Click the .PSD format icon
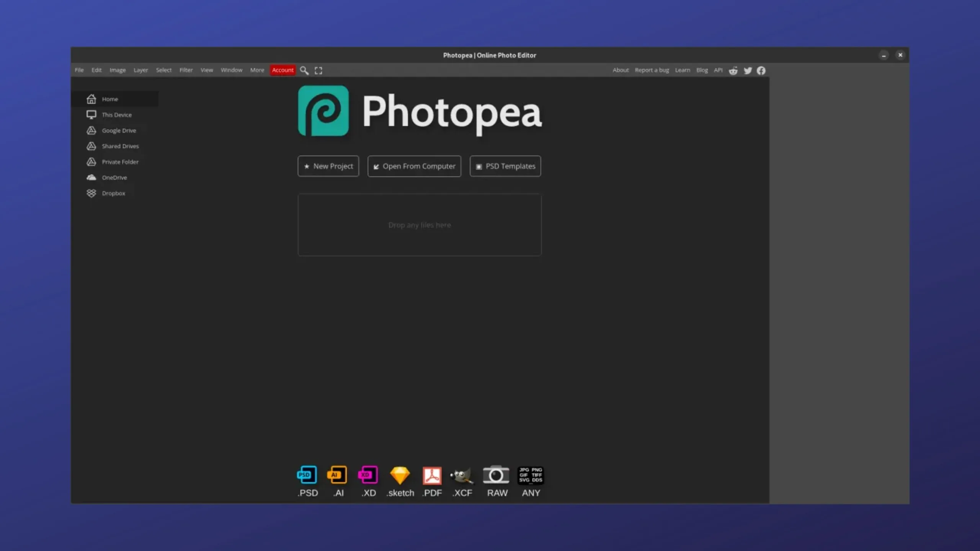 pyautogui.click(x=307, y=475)
